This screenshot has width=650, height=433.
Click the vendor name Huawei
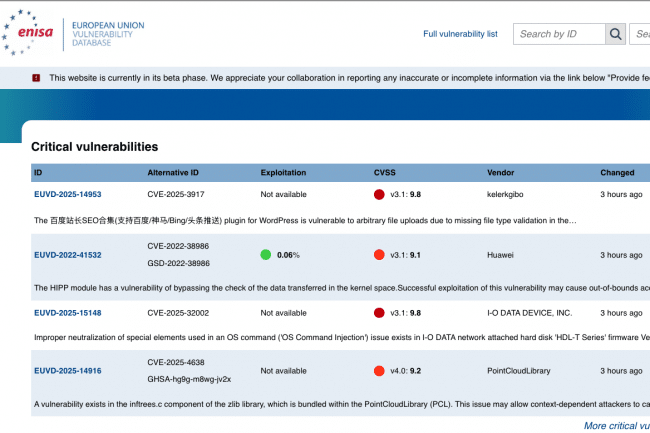[500, 255]
